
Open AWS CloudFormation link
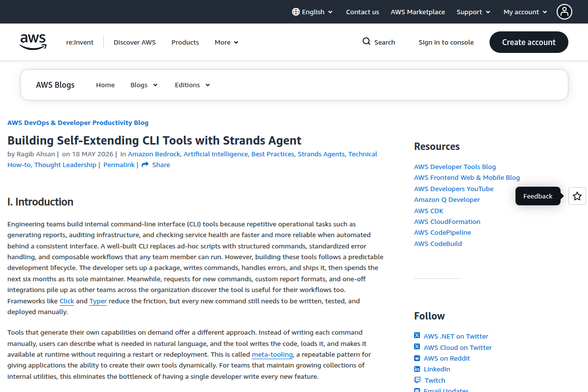click(447, 221)
